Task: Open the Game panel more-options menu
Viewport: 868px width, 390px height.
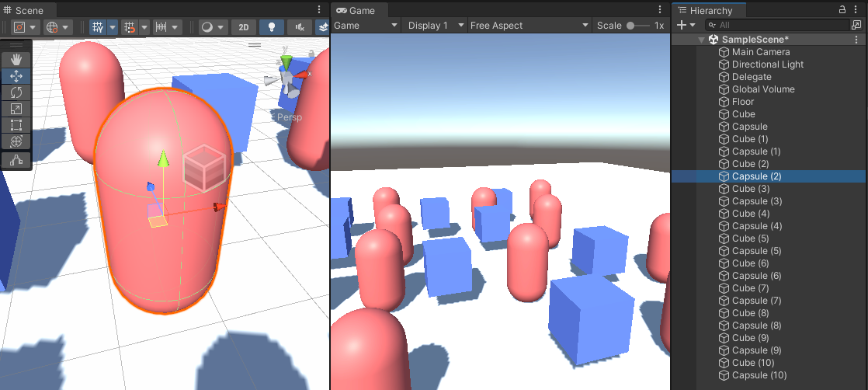Action: pos(660,10)
